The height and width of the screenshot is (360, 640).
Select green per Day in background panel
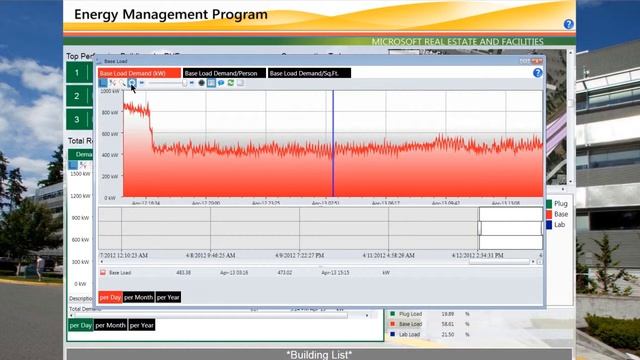pyautogui.click(x=80, y=325)
